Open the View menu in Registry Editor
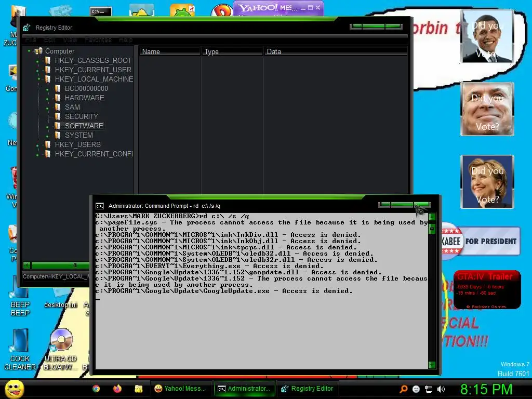The width and height of the screenshot is (532, 399). tap(70, 39)
